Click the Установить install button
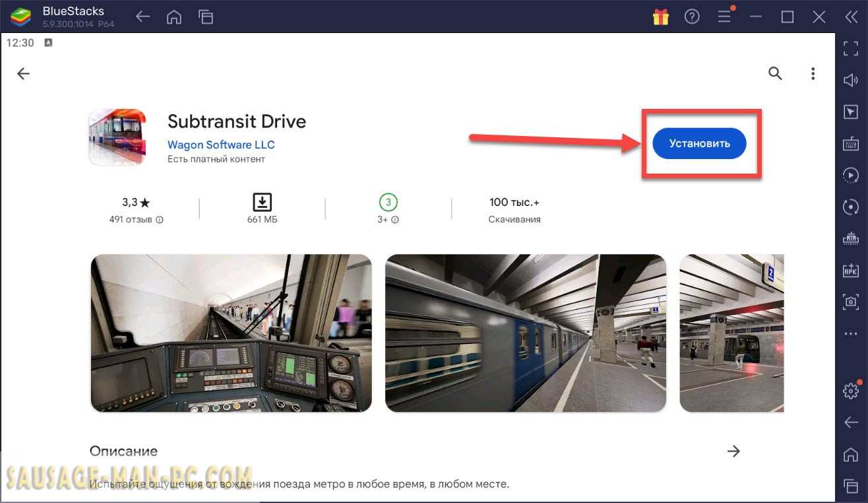This screenshot has height=503, width=868. point(699,143)
